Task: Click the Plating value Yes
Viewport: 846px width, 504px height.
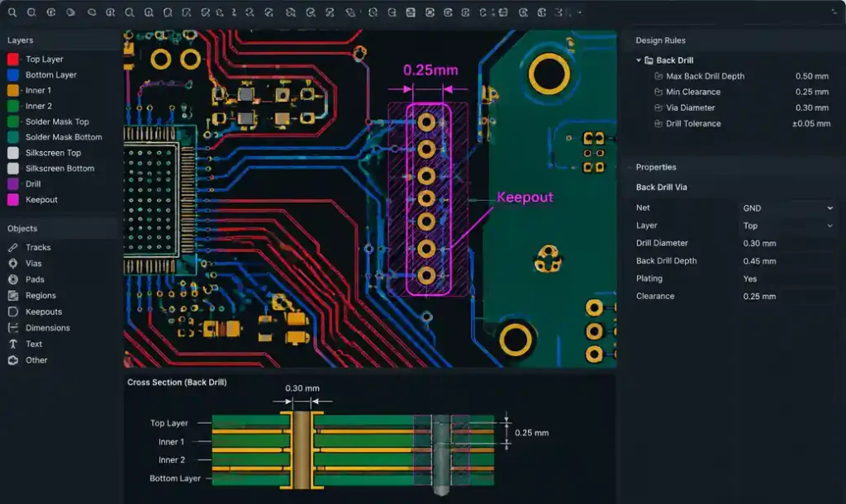Action: coord(750,279)
